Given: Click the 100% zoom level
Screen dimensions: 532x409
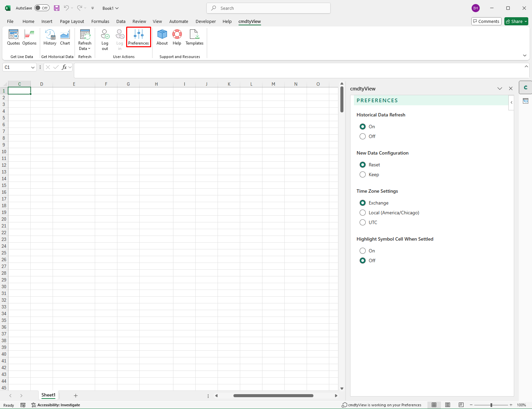Looking at the screenshot, I should pos(521,405).
